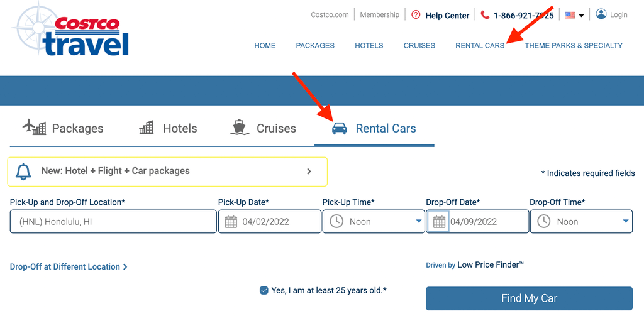Click the Pick-Up Time clock icon
The image size is (644, 316).
[336, 222]
